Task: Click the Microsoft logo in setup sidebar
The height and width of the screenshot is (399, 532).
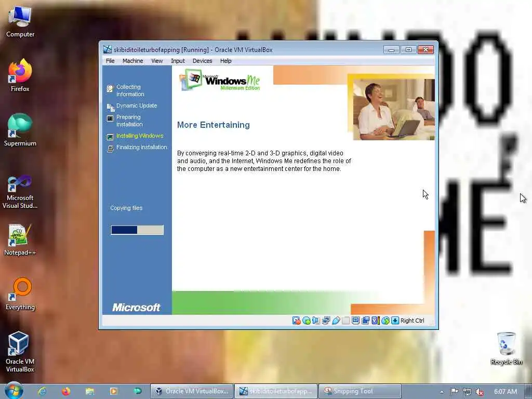Action: 136,308
